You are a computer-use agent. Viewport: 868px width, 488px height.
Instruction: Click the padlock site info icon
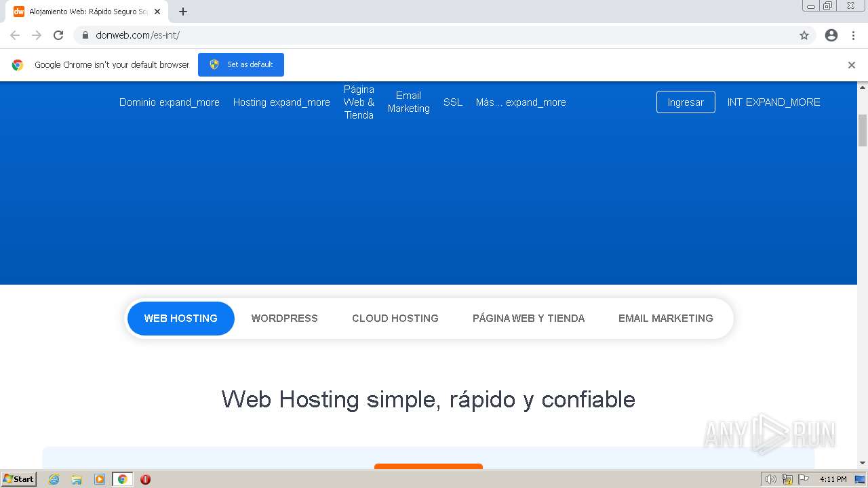tap(85, 35)
